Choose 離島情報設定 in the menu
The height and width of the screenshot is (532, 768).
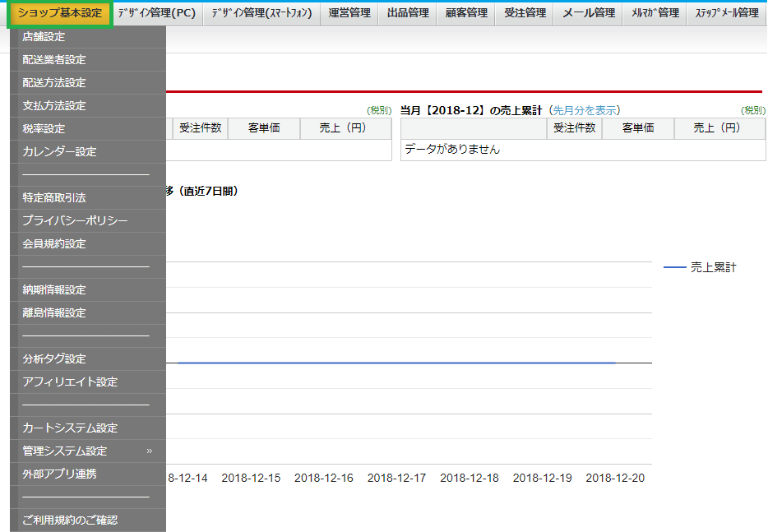[x=88, y=313]
